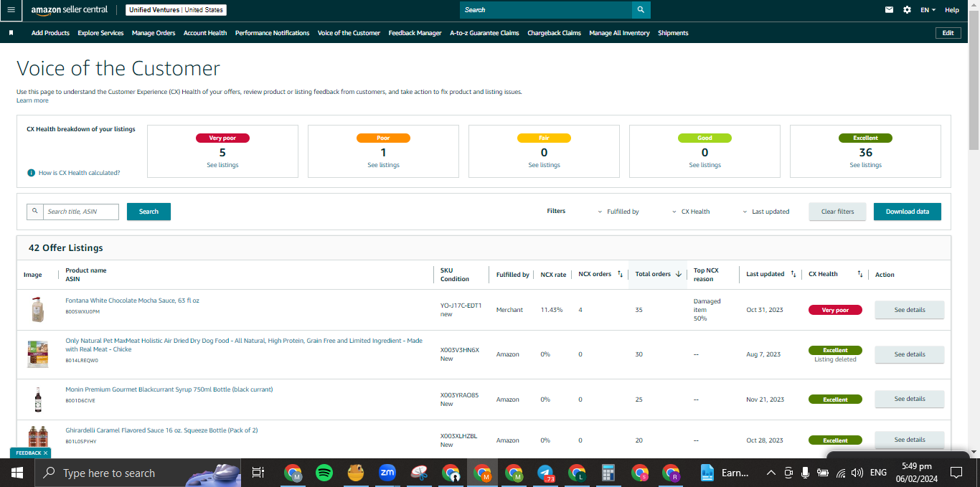Click the CX Health info icon

[x=32, y=173]
